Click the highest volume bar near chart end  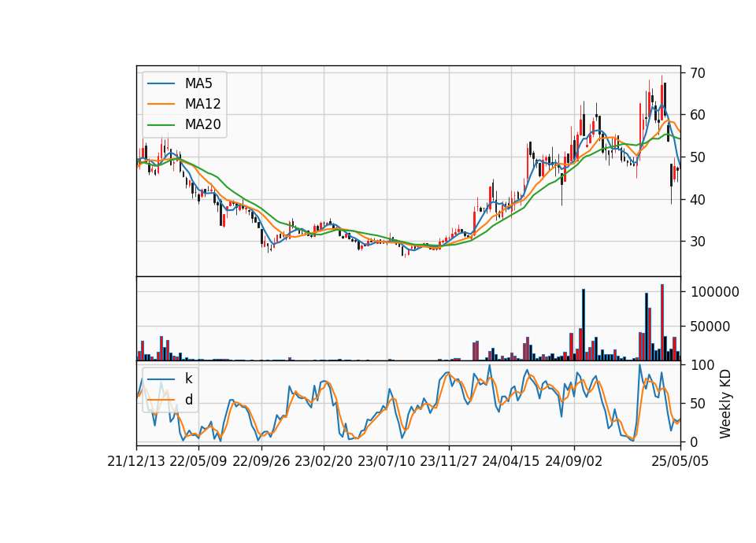(662, 323)
